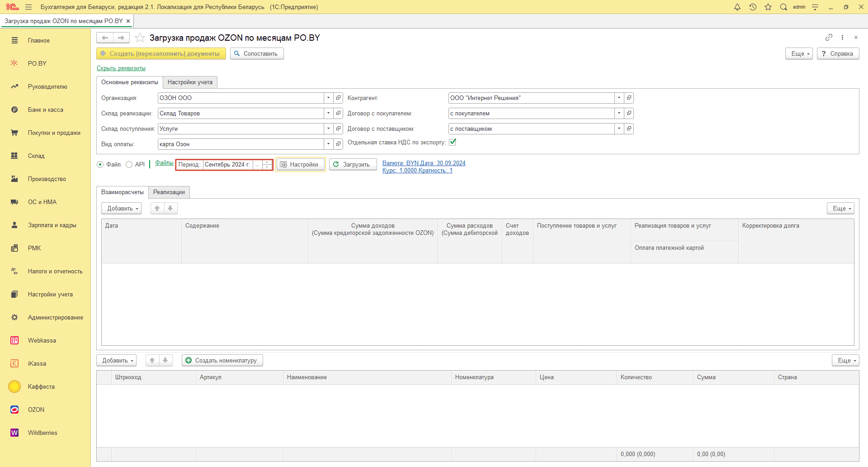868x467 pixels.
Task: Click period selection ellipsis button
Action: point(258,164)
